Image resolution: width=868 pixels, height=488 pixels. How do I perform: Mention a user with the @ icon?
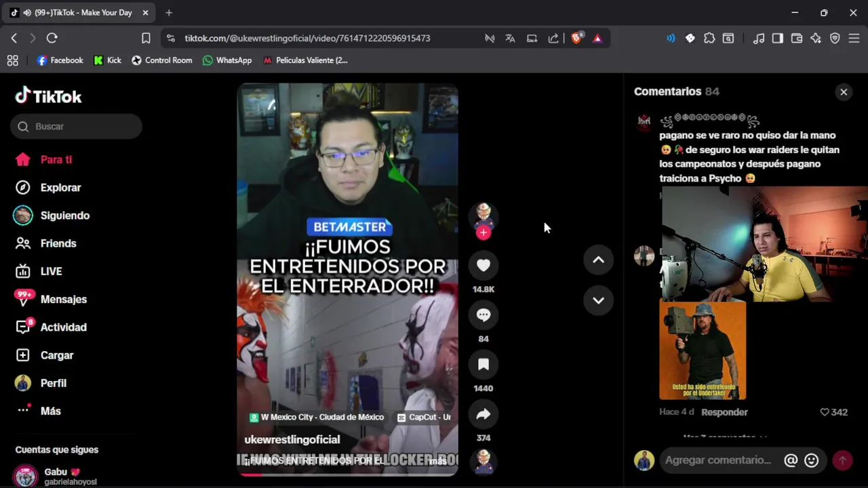(x=791, y=460)
